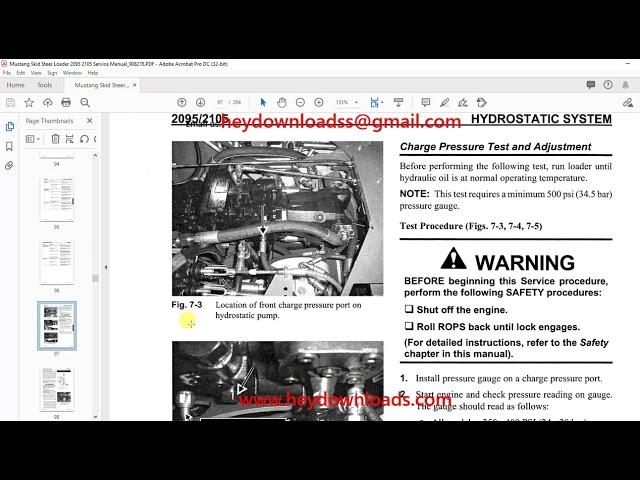Open chat messages icon in top right

(x=591, y=84)
